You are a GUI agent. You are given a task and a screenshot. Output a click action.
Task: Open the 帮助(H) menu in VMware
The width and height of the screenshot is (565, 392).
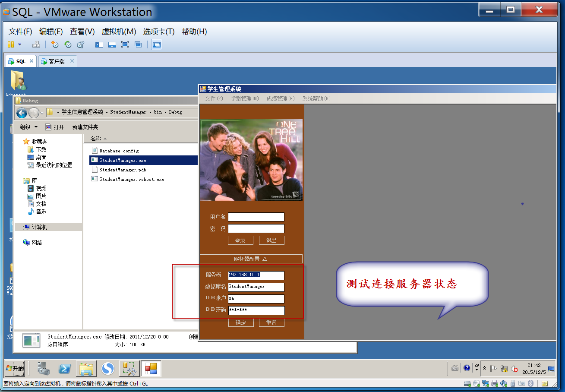pos(194,32)
